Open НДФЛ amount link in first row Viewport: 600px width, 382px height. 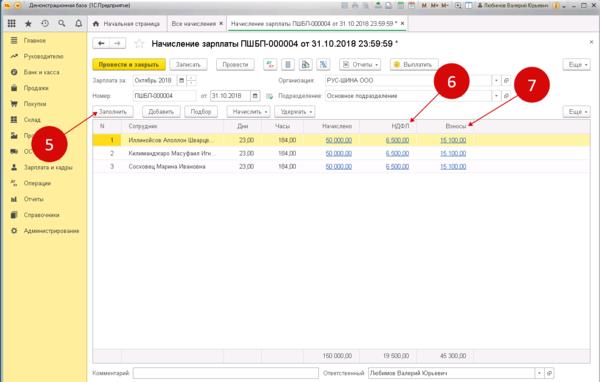[397, 140]
